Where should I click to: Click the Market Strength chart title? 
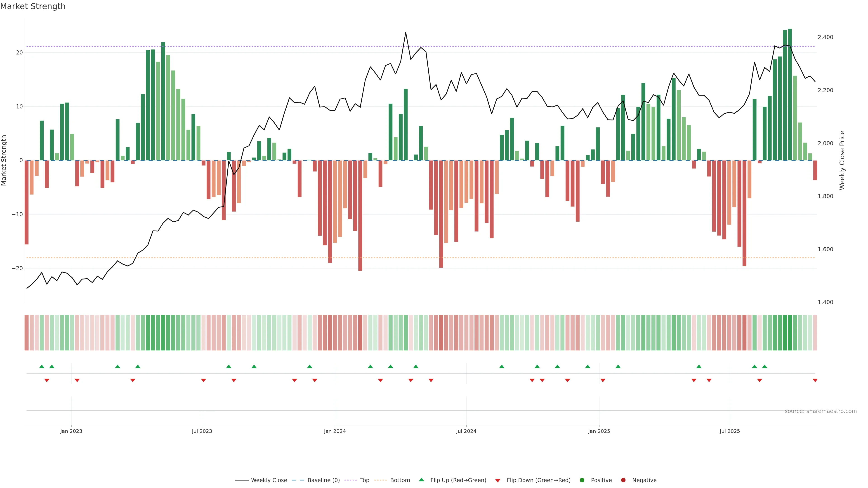point(33,6)
